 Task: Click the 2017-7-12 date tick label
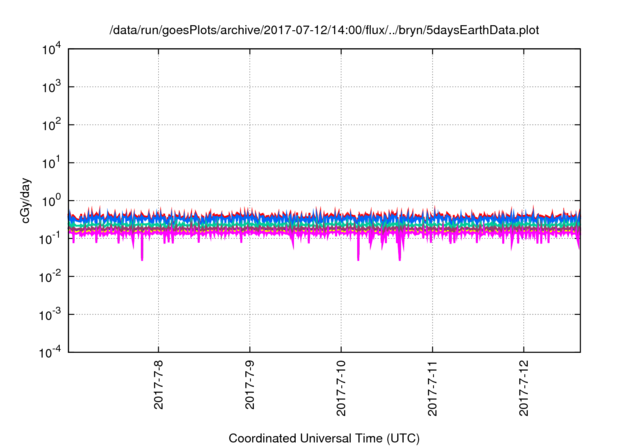524,388
